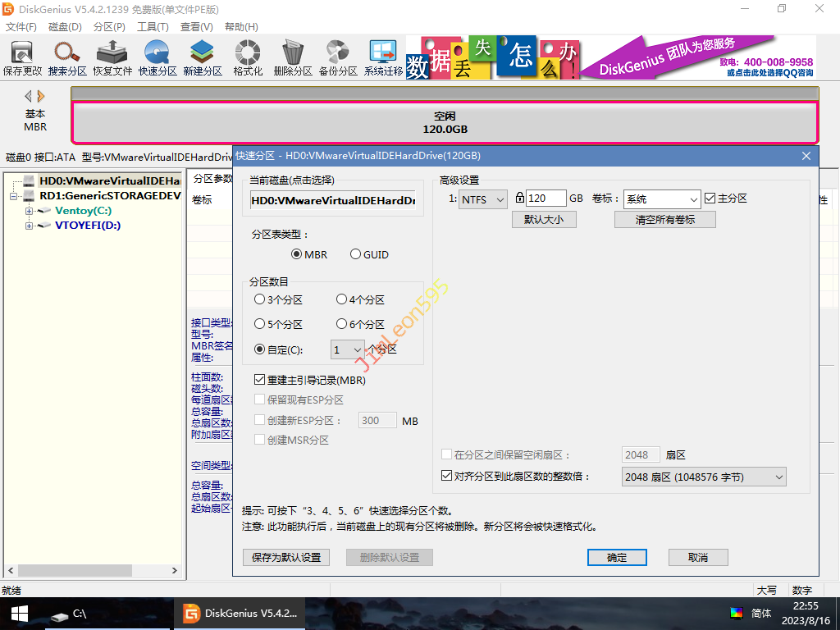
Task: Open the NTFS file system dropdown
Action: 483,199
